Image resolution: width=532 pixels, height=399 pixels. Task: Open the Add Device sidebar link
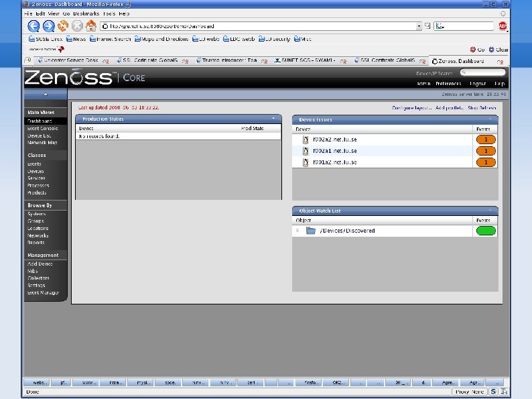(40, 264)
